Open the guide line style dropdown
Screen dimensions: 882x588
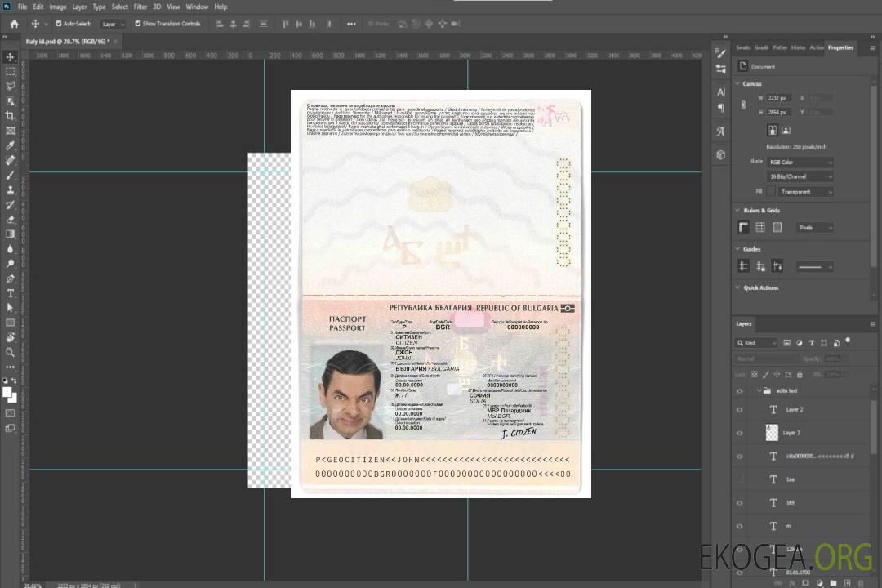814,267
